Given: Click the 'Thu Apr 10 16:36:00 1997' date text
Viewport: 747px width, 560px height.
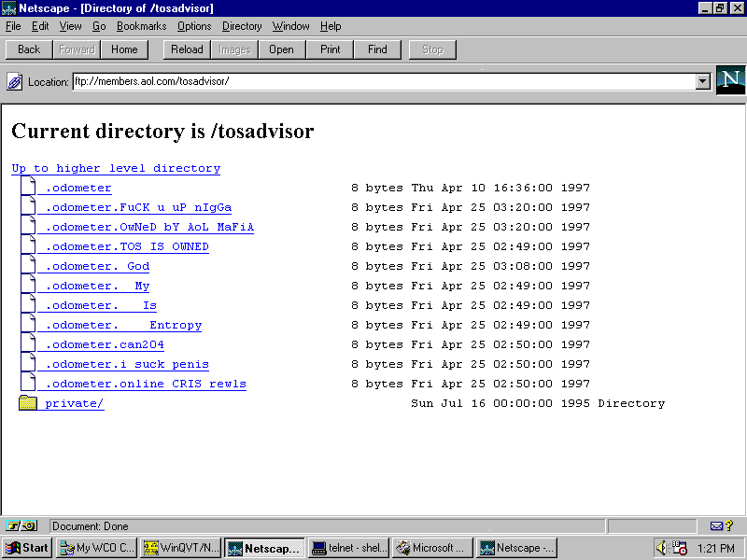Looking at the screenshot, I should (x=500, y=189).
